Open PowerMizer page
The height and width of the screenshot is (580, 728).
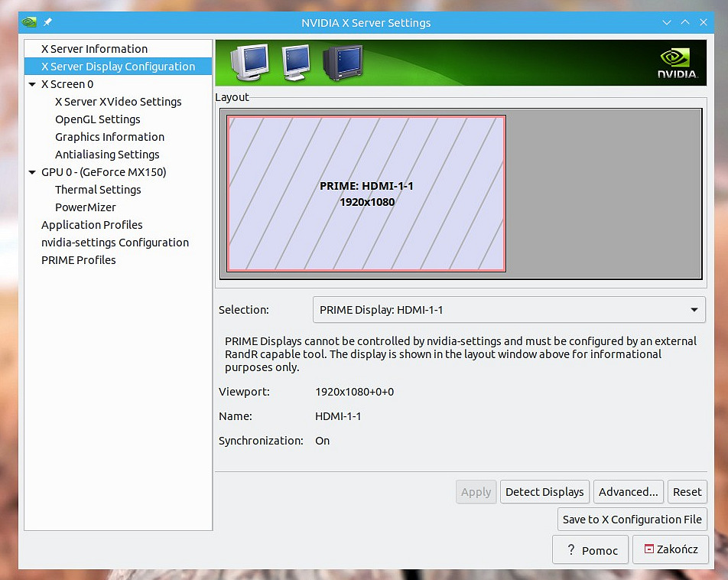[118, 207]
